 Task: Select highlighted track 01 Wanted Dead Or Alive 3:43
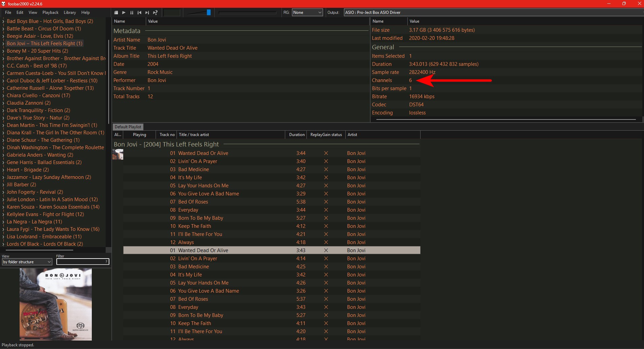click(272, 250)
